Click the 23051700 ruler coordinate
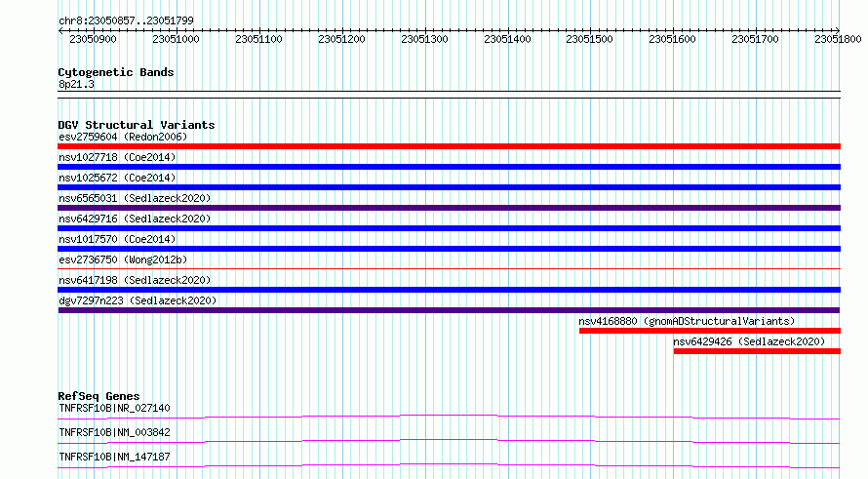The width and height of the screenshot is (868, 479). coord(755,39)
